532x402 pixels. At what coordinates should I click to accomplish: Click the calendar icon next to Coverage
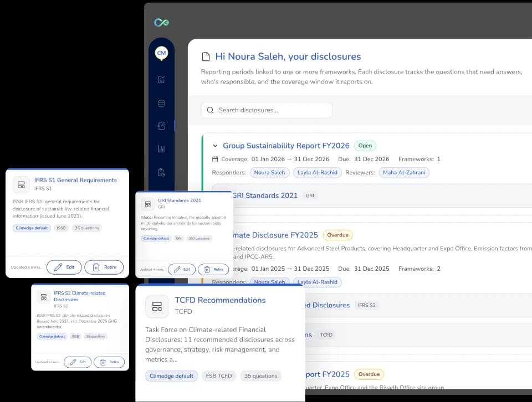point(215,159)
